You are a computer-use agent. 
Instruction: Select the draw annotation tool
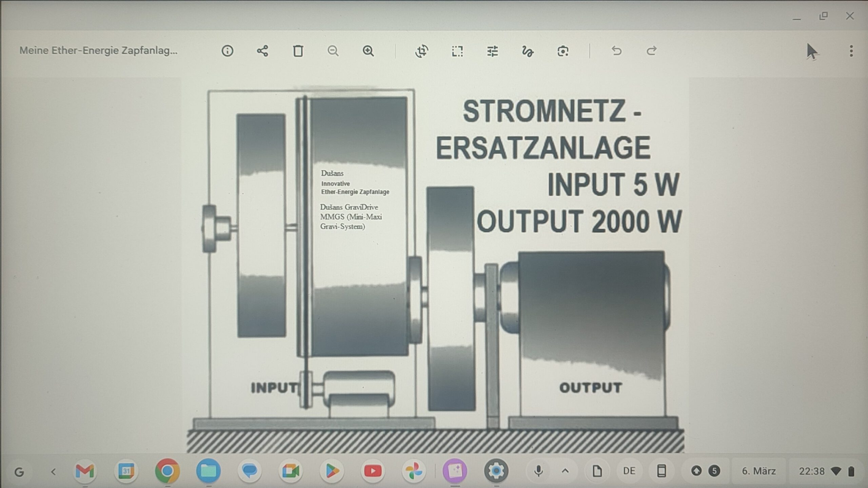528,51
